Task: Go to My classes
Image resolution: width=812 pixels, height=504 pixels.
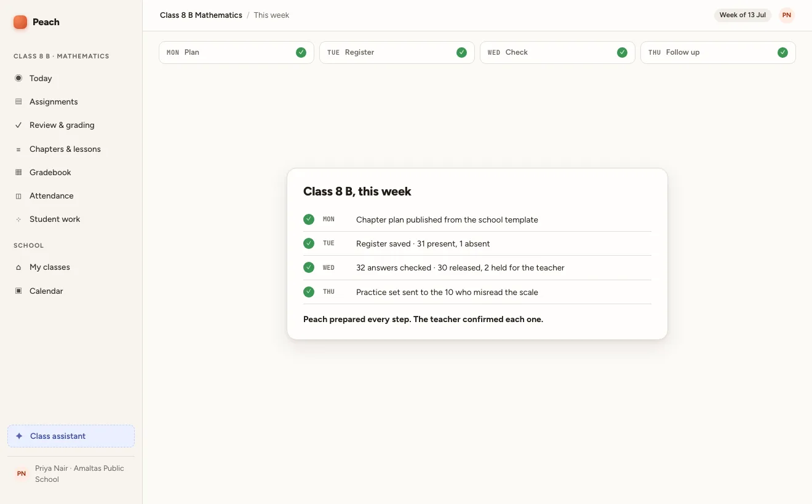Action: click(71, 267)
